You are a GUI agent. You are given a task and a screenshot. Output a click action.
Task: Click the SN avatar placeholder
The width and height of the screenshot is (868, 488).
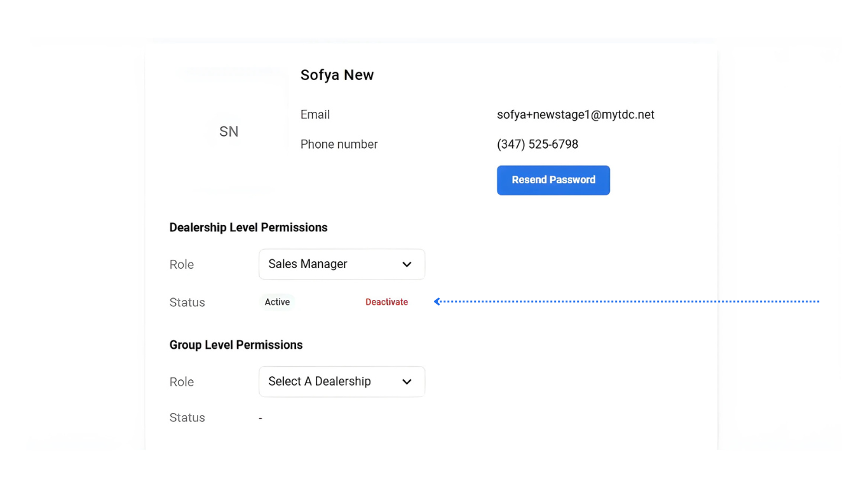tap(229, 132)
